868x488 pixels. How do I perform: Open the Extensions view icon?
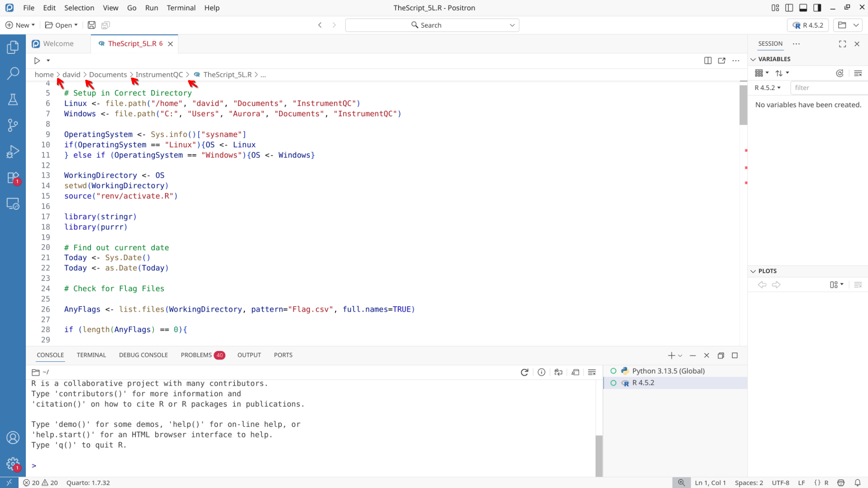[x=13, y=178]
